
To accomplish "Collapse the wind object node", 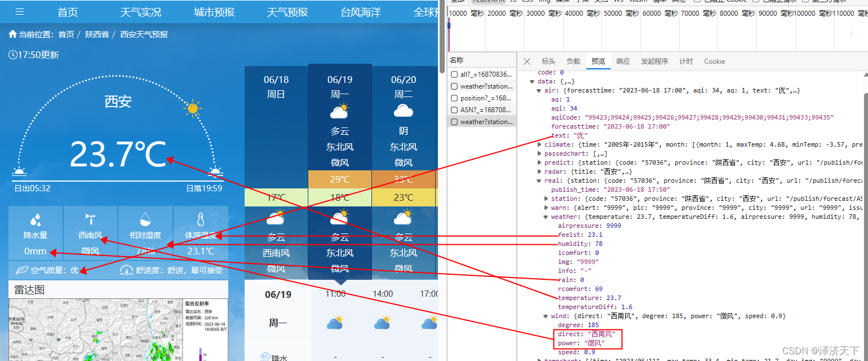I will point(546,316).
